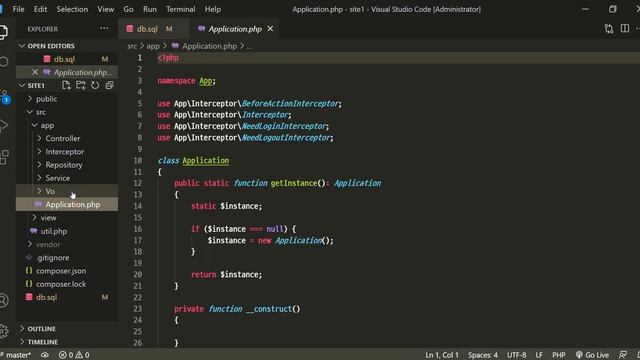The height and width of the screenshot is (360, 640).
Task: Collapse the app folder
Action: (x=67, y=125)
